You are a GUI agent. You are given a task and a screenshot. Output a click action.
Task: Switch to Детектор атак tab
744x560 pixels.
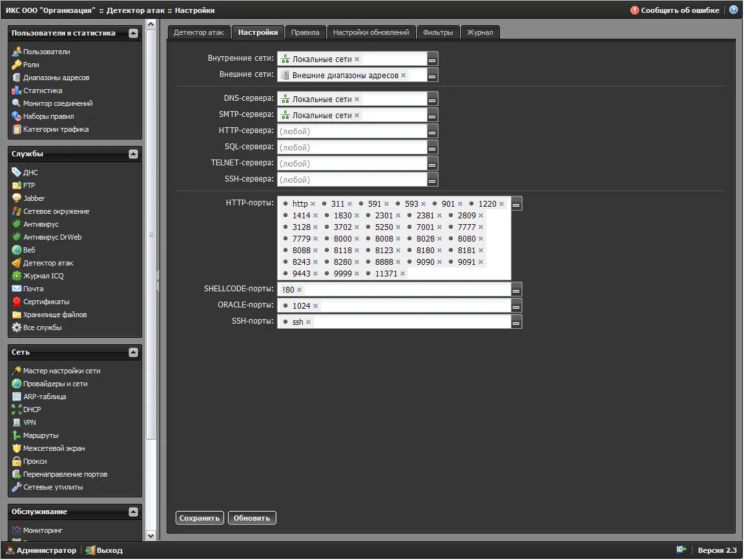pos(199,32)
